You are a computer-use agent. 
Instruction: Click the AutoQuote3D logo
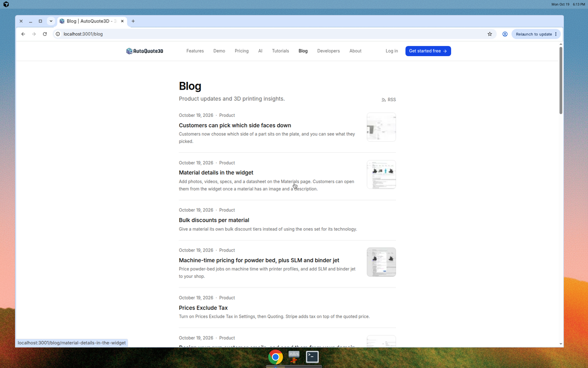(145, 51)
